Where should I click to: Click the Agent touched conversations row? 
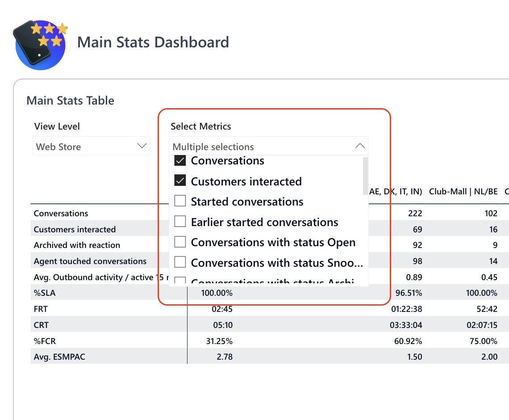[x=90, y=261]
